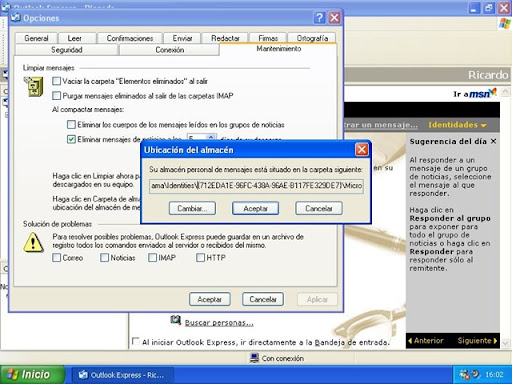Image resolution: width=512 pixels, height=384 pixels.
Task: Uncheck Eliminar mensajes de noticias checkbox
Action: pos(71,139)
